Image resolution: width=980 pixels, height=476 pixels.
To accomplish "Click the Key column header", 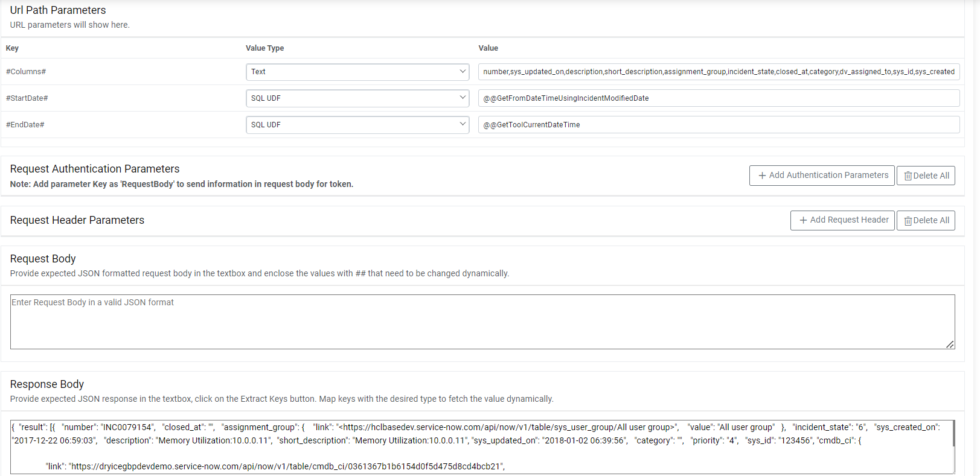I will click(12, 48).
